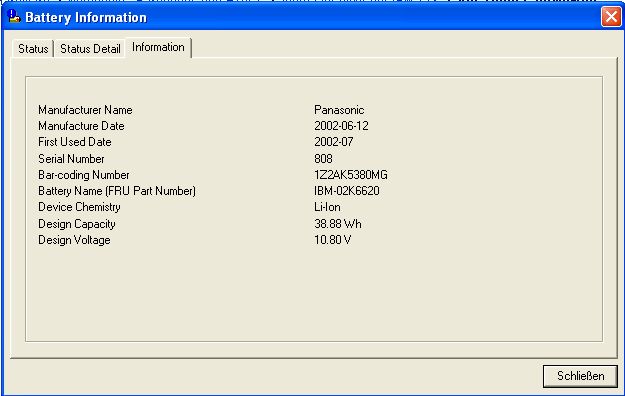Select the Design Capacity label

77,224
